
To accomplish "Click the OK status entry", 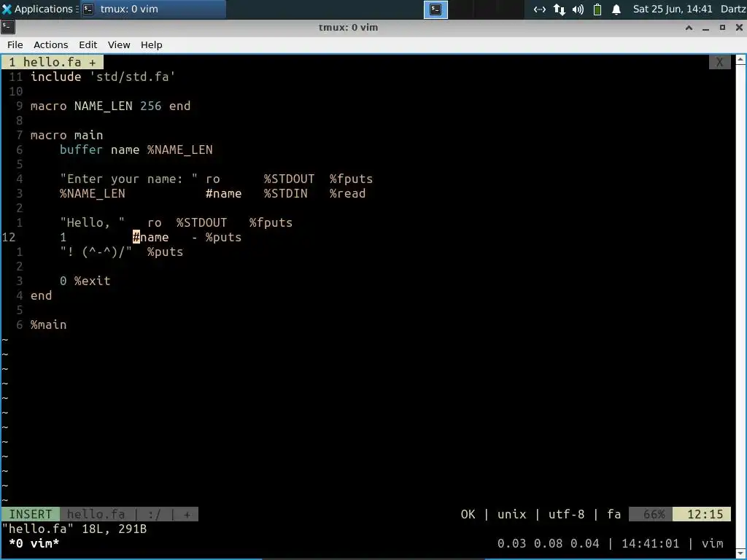I will pyautogui.click(x=468, y=514).
